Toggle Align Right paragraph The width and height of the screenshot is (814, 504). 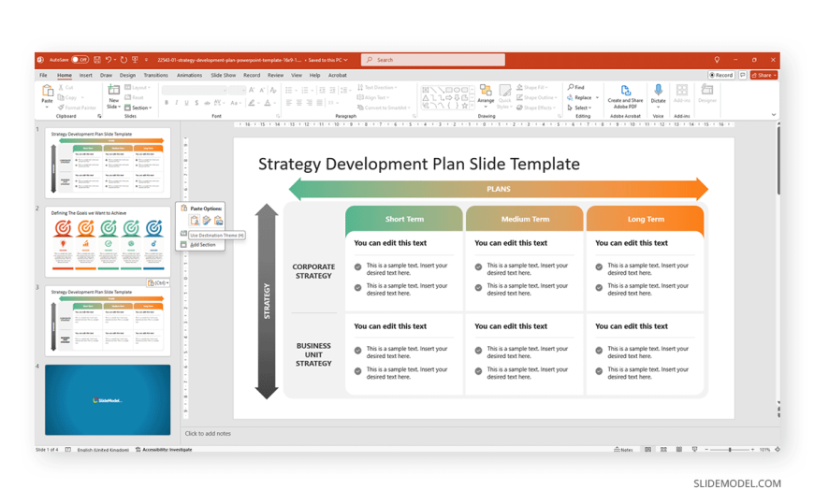tap(310, 103)
